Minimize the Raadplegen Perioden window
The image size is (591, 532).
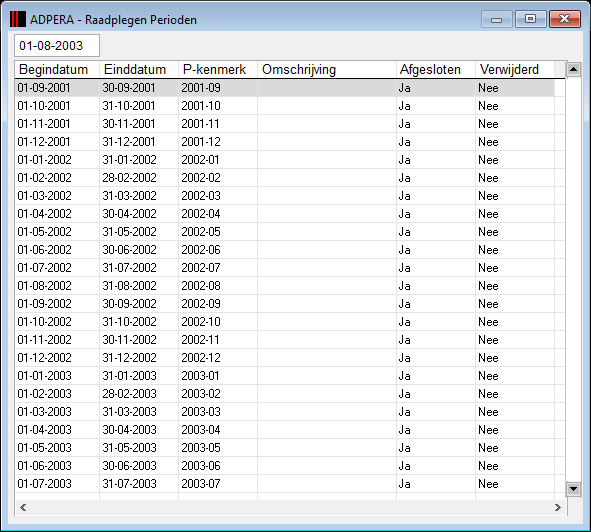click(496, 19)
